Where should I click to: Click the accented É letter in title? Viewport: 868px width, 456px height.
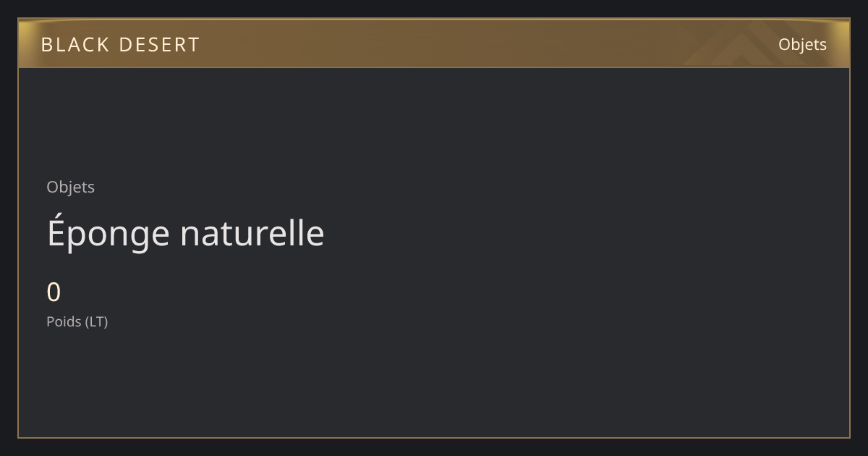(56, 232)
